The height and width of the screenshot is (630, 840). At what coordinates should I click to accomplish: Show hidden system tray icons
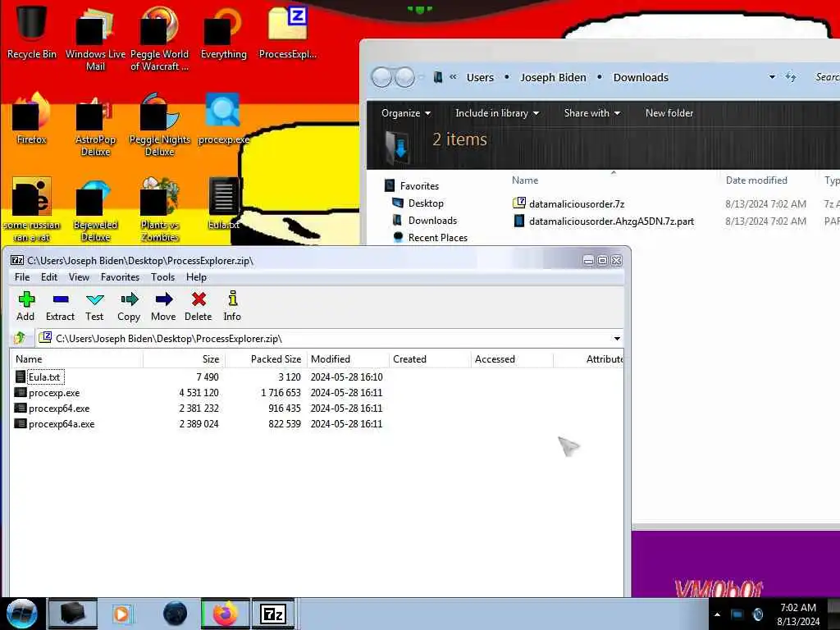(717, 614)
